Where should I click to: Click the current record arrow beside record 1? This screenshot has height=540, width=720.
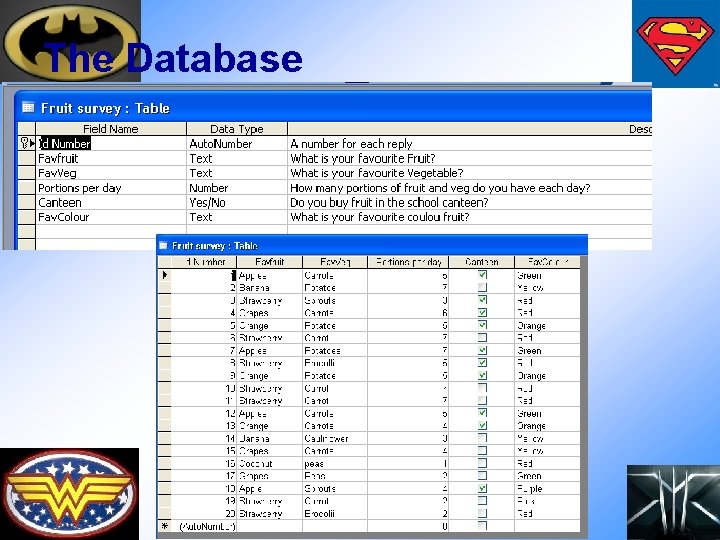(x=165, y=275)
